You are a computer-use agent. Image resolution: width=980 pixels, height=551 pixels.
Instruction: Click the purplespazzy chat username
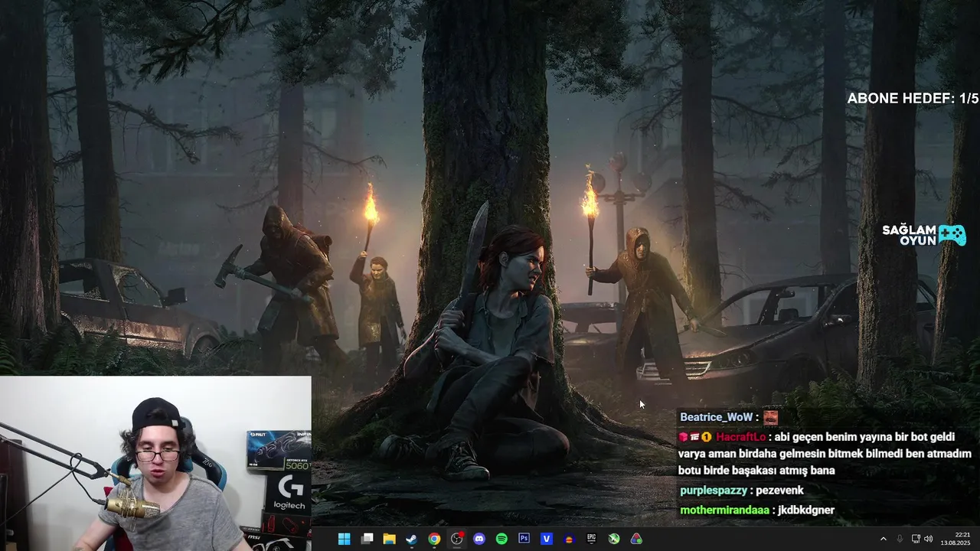(714, 491)
